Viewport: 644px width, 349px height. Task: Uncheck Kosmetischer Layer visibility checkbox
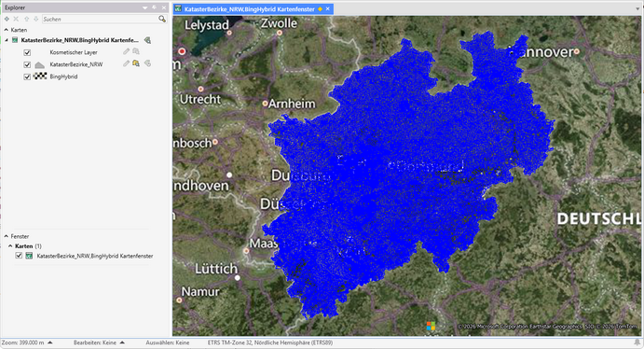point(27,52)
